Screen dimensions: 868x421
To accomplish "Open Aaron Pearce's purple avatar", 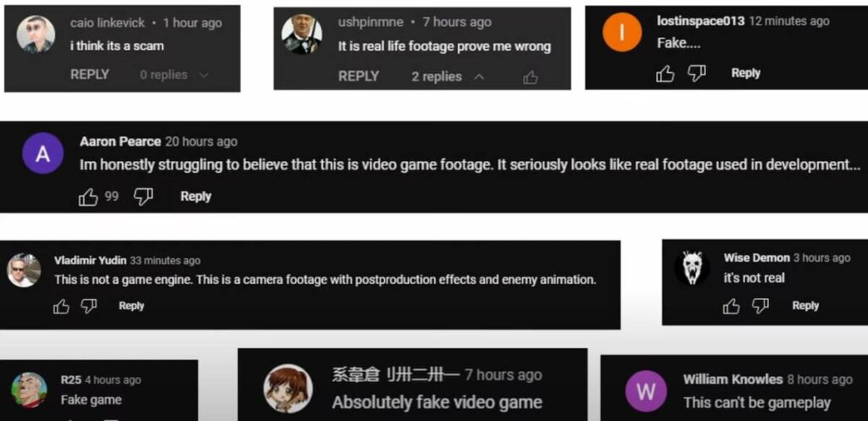I will click(x=42, y=153).
